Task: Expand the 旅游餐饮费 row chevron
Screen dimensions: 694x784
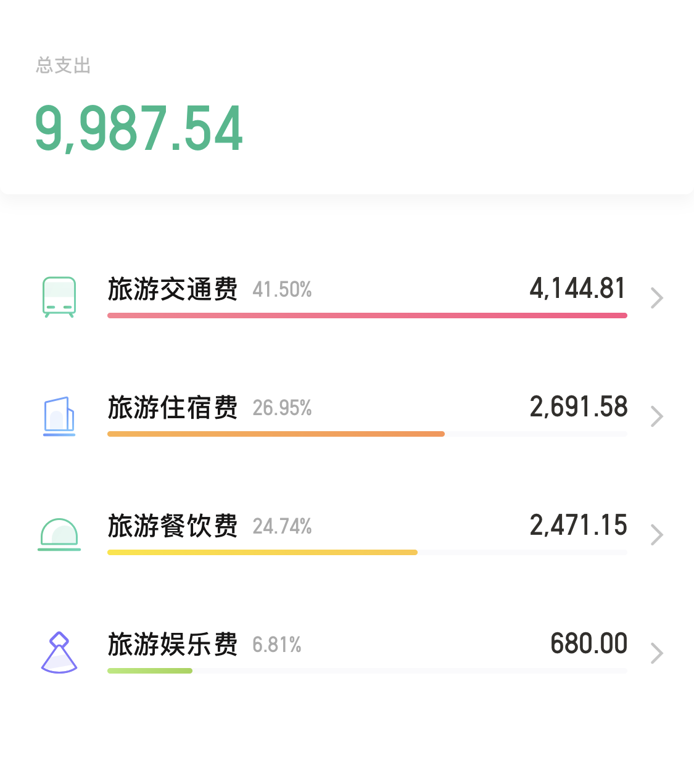Action: 656,535
